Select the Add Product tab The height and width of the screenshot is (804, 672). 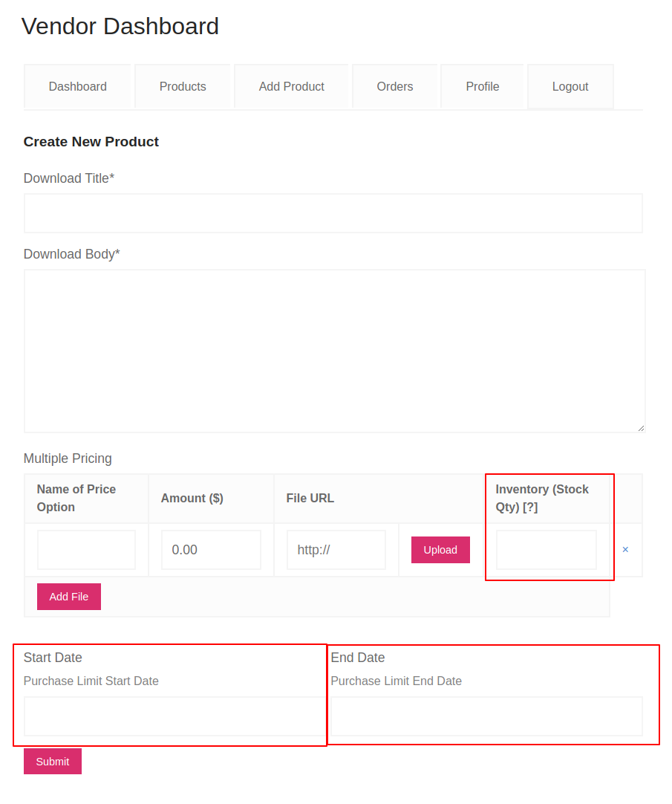click(291, 86)
